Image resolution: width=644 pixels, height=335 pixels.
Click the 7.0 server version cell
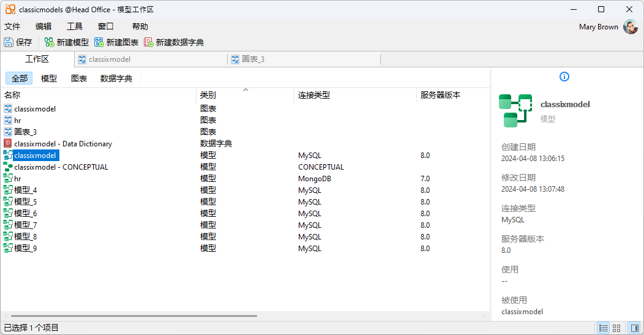pos(425,179)
